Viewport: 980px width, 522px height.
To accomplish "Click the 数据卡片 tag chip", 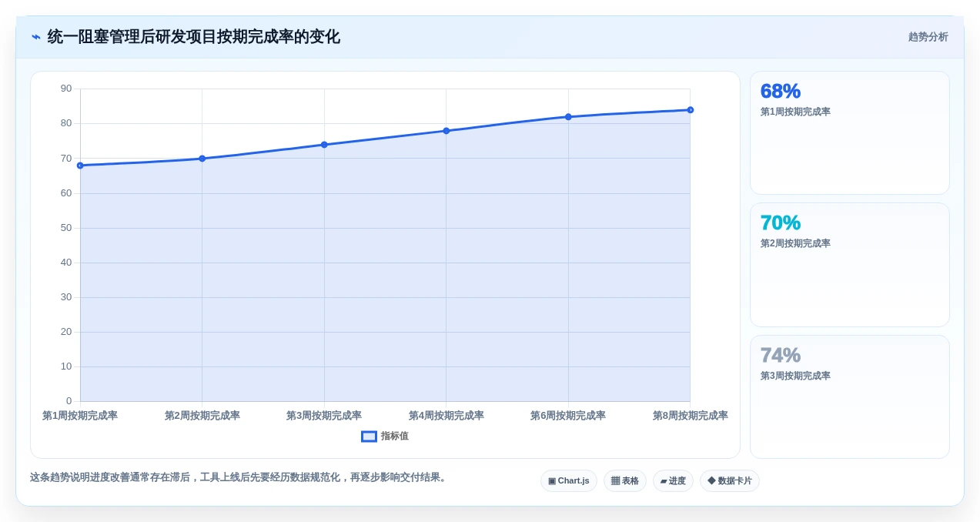I will [730, 480].
